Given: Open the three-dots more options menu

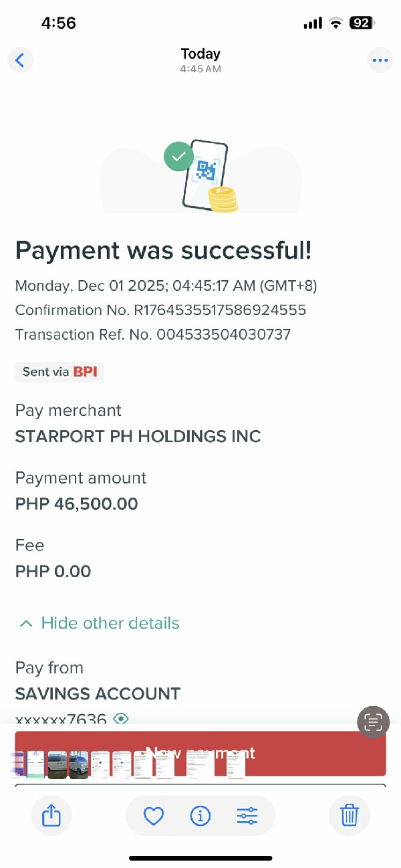Looking at the screenshot, I should click(x=380, y=60).
